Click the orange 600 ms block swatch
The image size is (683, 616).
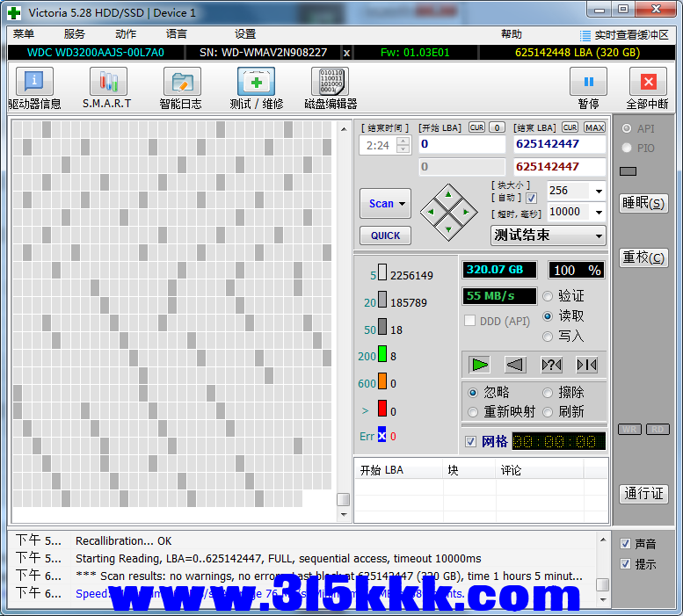tap(382, 380)
